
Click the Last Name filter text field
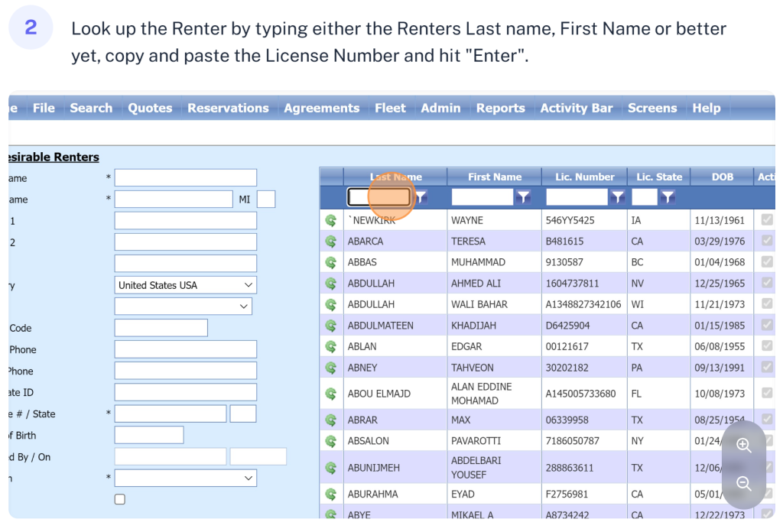pyautogui.click(x=379, y=197)
